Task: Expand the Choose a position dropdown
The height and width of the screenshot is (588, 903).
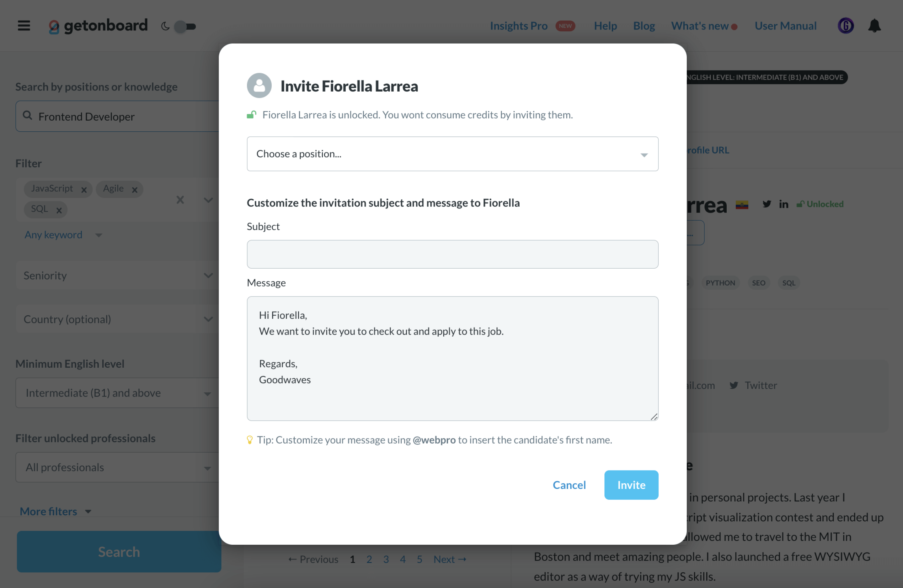Action: pyautogui.click(x=452, y=154)
